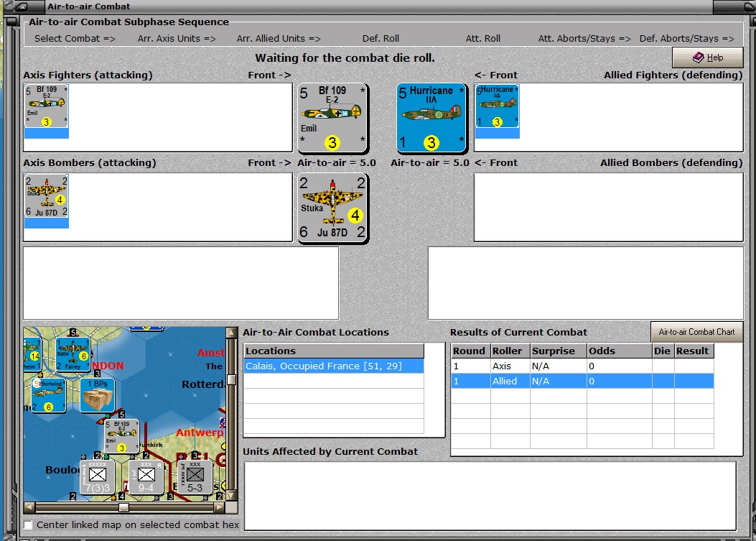Click the partially visible counter with 14 on map
The image size is (756, 541).
32,353
